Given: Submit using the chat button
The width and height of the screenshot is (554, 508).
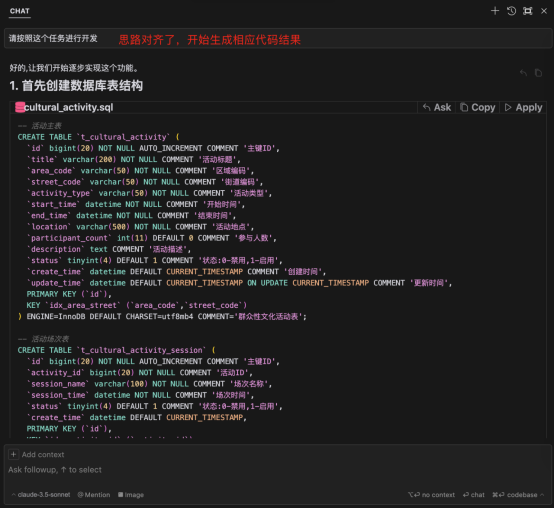Looking at the screenshot, I should 474,495.
